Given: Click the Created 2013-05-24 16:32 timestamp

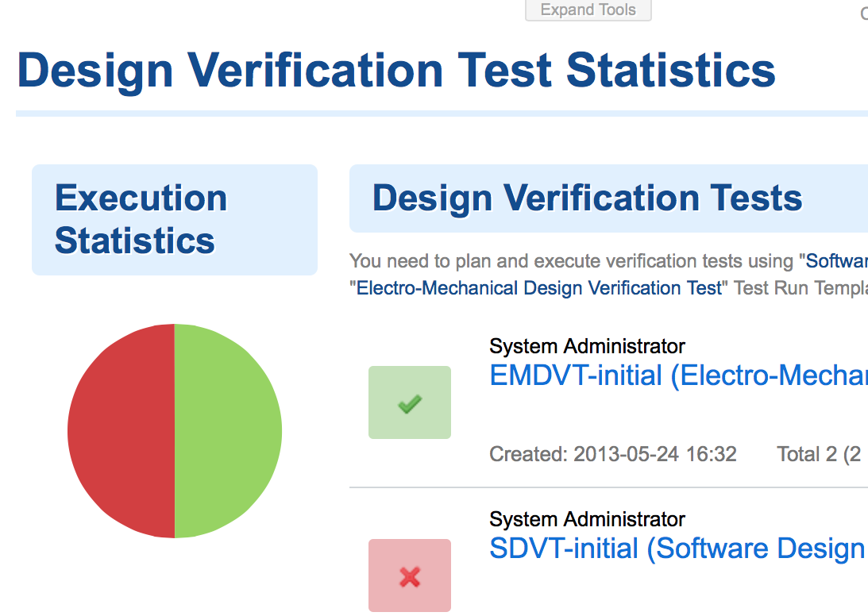Looking at the screenshot, I should (x=613, y=454).
